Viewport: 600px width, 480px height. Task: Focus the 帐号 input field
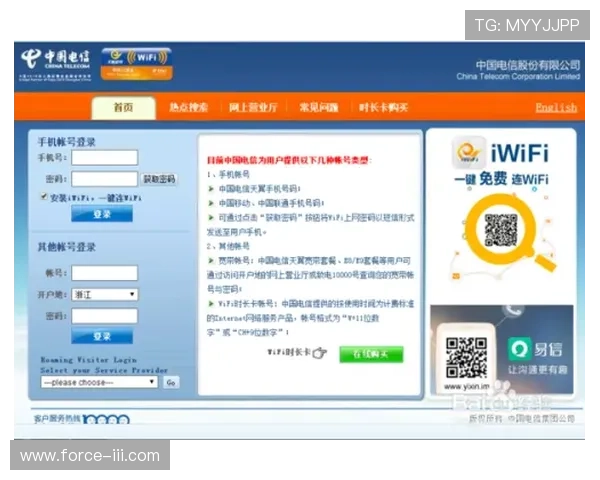104,273
